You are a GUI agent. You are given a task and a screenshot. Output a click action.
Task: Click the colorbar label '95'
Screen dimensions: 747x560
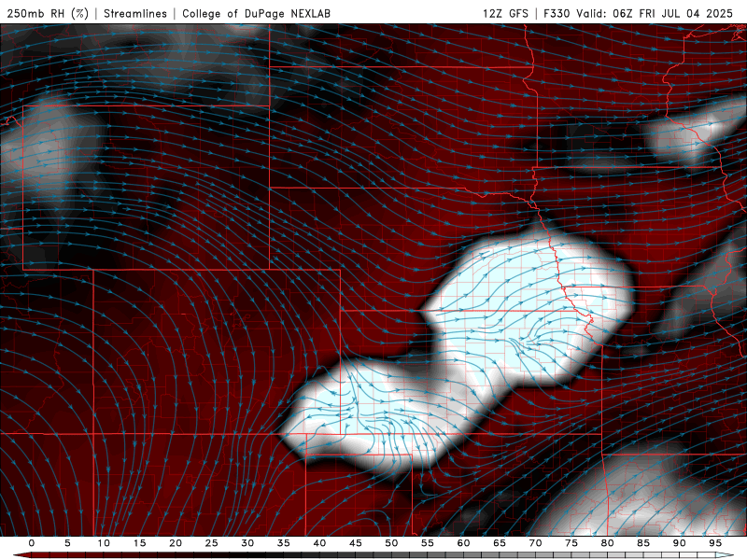click(x=715, y=543)
